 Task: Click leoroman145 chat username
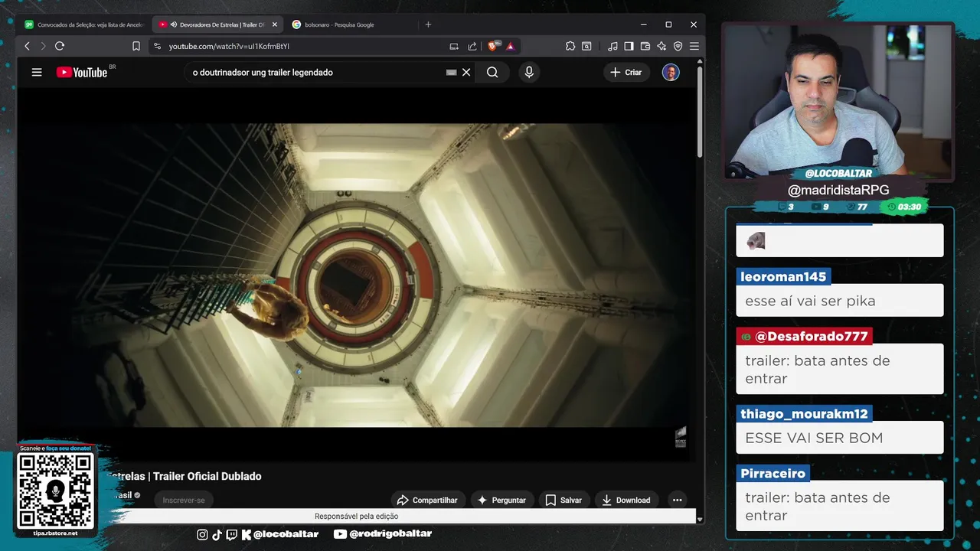coord(783,276)
